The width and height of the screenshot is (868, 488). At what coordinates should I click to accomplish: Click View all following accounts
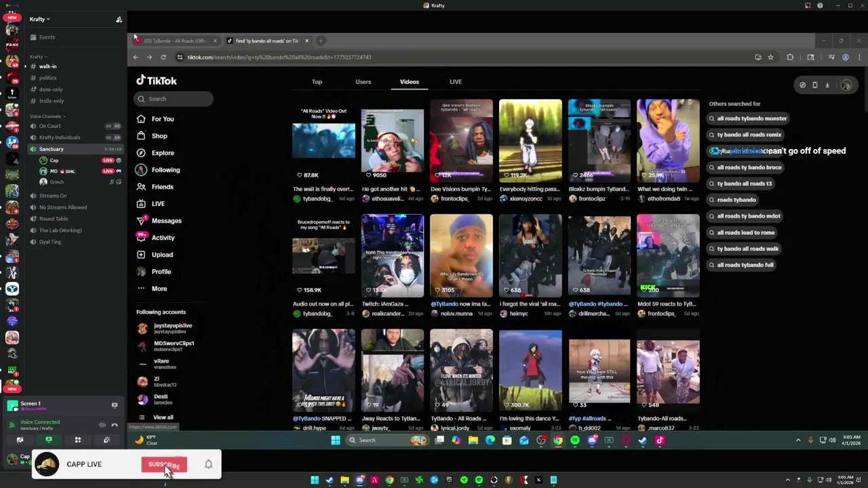(x=163, y=418)
